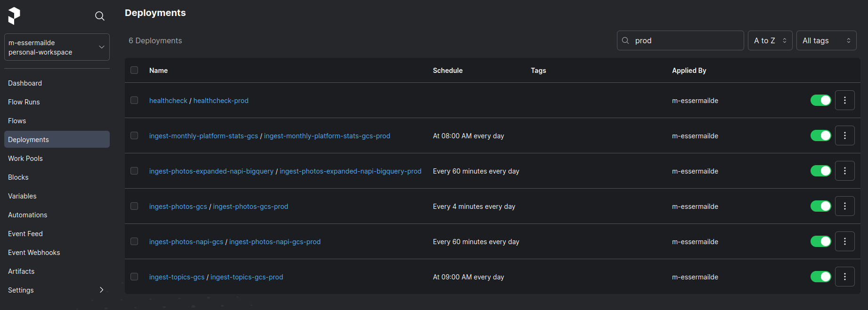
Task: Check the select-all checkbox in the table header
Action: pyautogui.click(x=134, y=70)
